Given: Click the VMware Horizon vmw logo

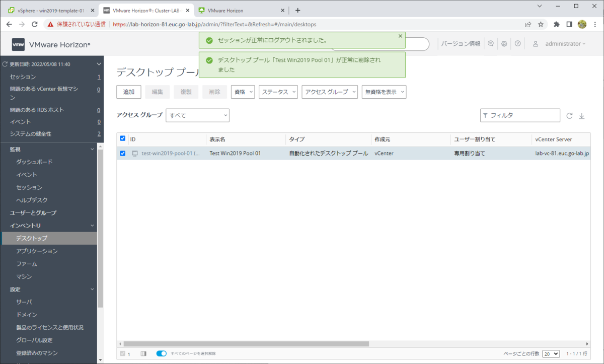Looking at the screenshot, I should click(18, 44).
